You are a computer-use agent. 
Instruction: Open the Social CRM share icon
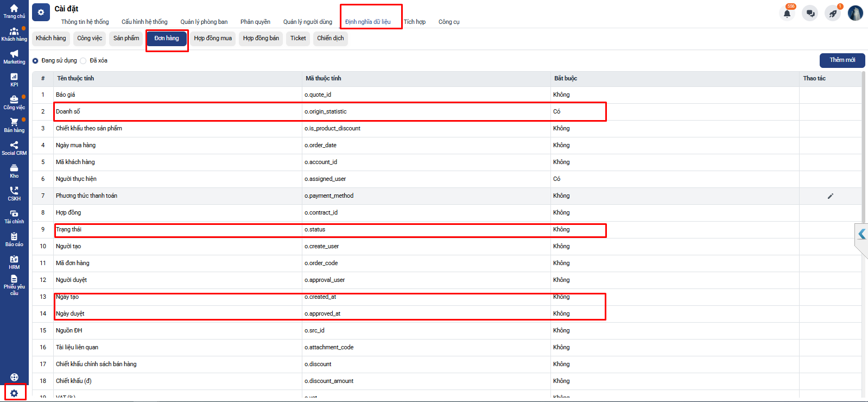tap(14, 148)
